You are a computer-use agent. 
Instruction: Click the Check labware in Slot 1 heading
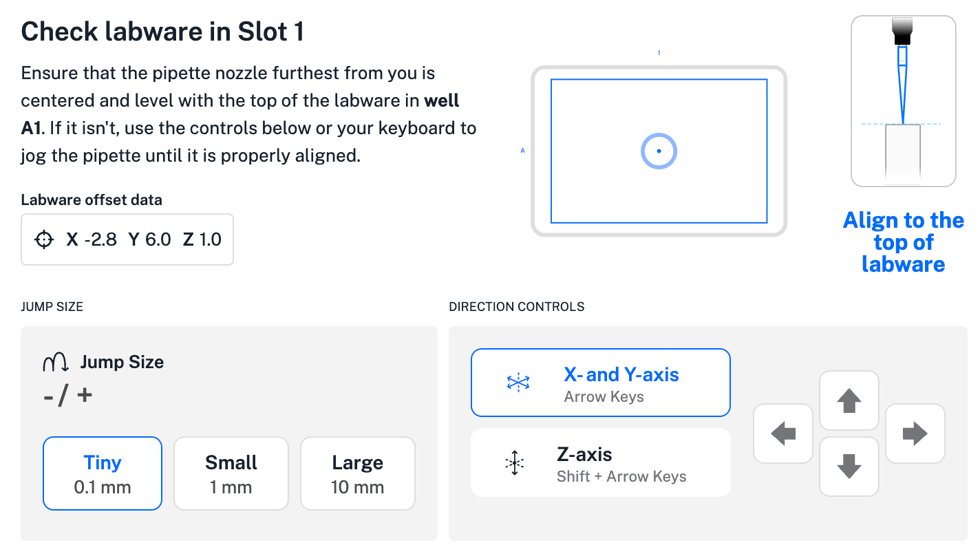click(162, 32)
